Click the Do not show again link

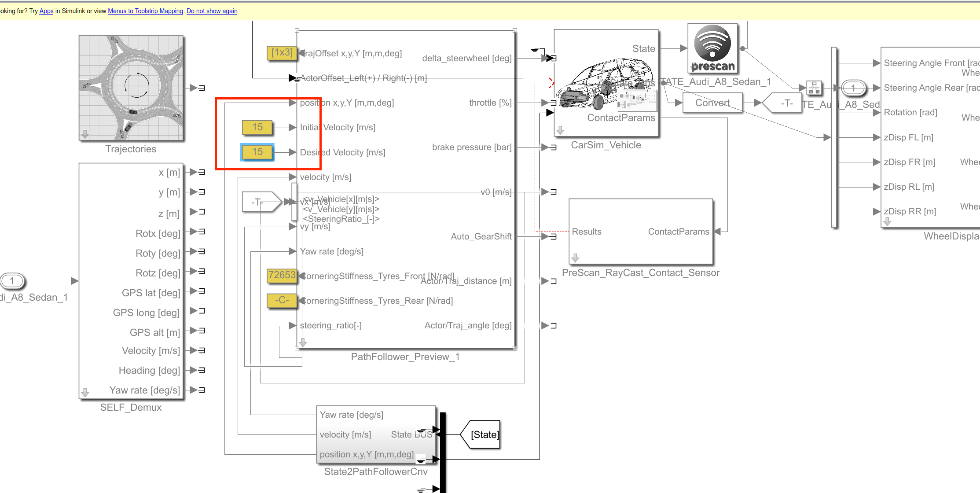[x=212, y=11]
